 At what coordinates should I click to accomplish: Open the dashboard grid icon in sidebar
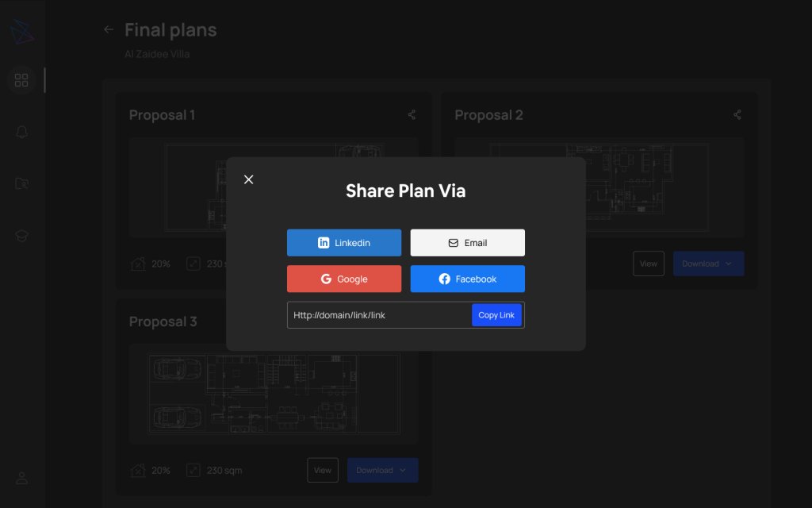(x=21, y=80)
